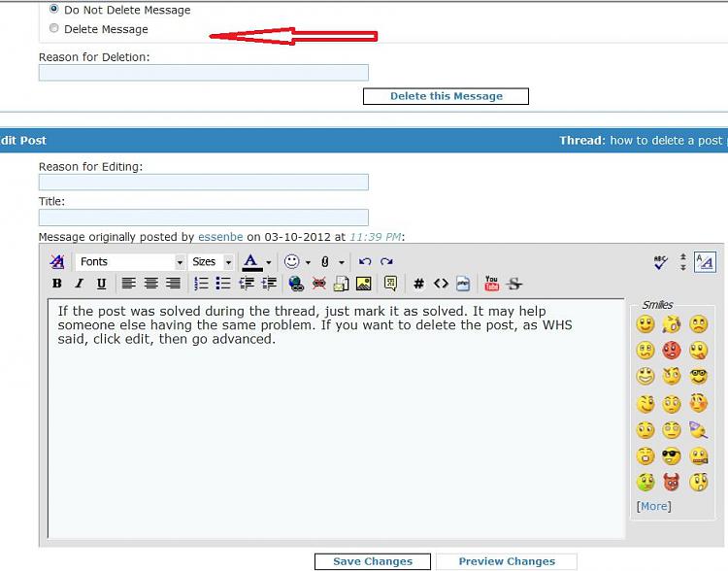Wrap selection in PHP tags
This screenshot has height=571, width=728.
463,284
